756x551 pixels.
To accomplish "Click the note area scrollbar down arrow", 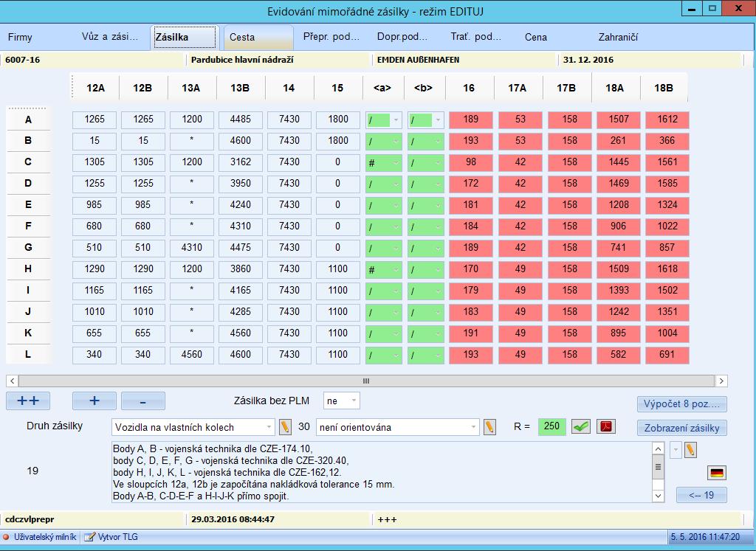I will 658,496.
